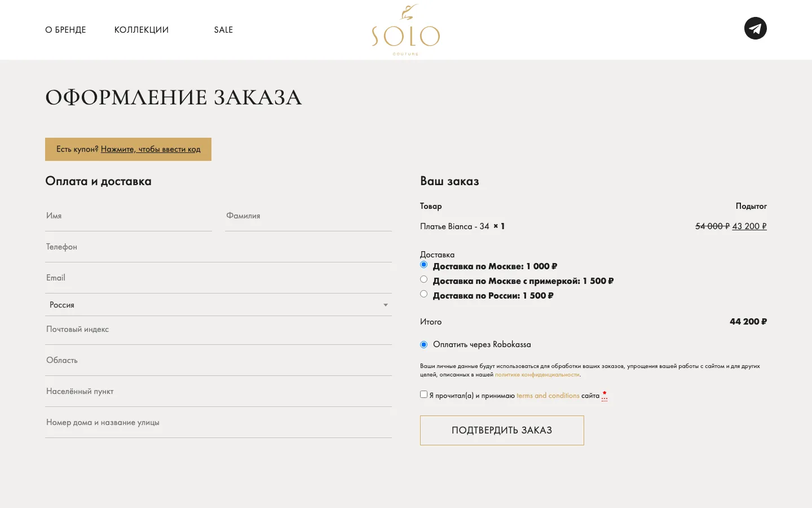
Task: Focus the Имя input field
Action: pos(129,216)
